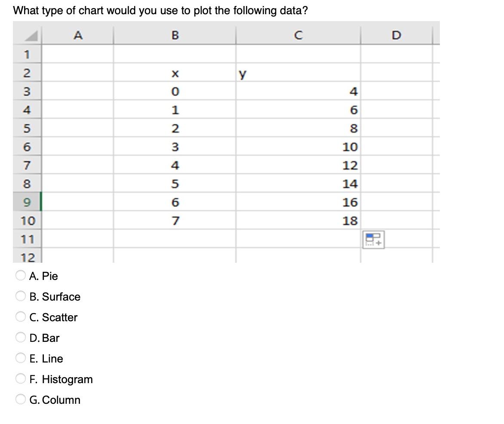
Task: Select row 9 by clicking its row header
Action: point(27,202)
